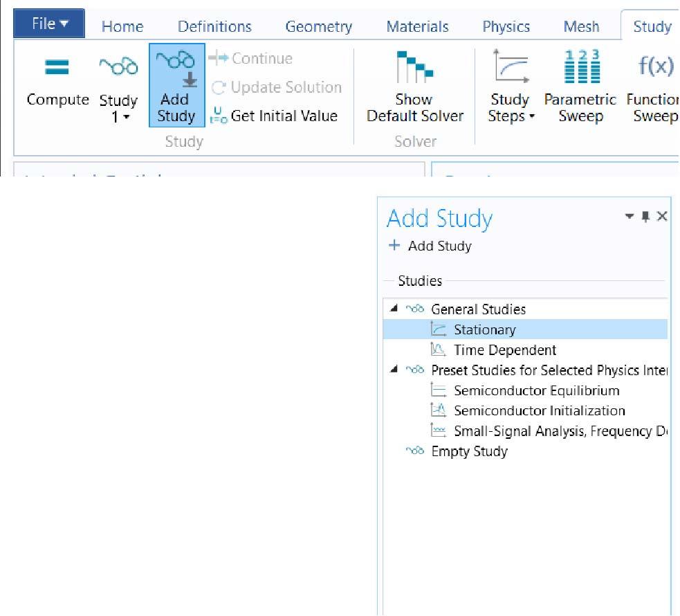Click Function Sweep f(x) icon
680x616 pixels.
coord(656,66)
